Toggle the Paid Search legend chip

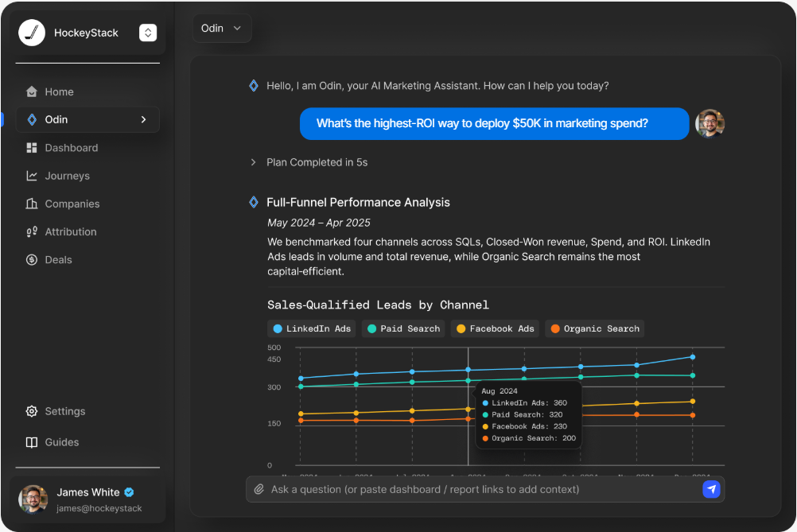(x=403, y=328)
